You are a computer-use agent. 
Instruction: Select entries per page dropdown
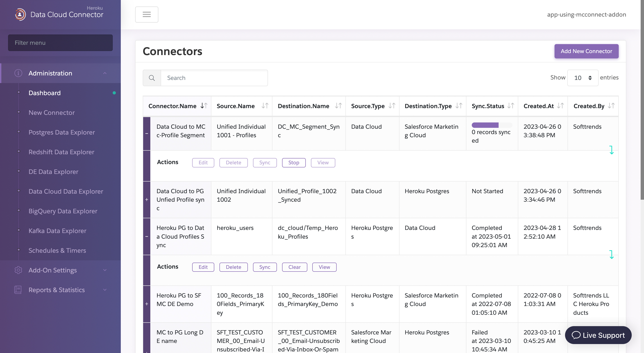point(582,77)
